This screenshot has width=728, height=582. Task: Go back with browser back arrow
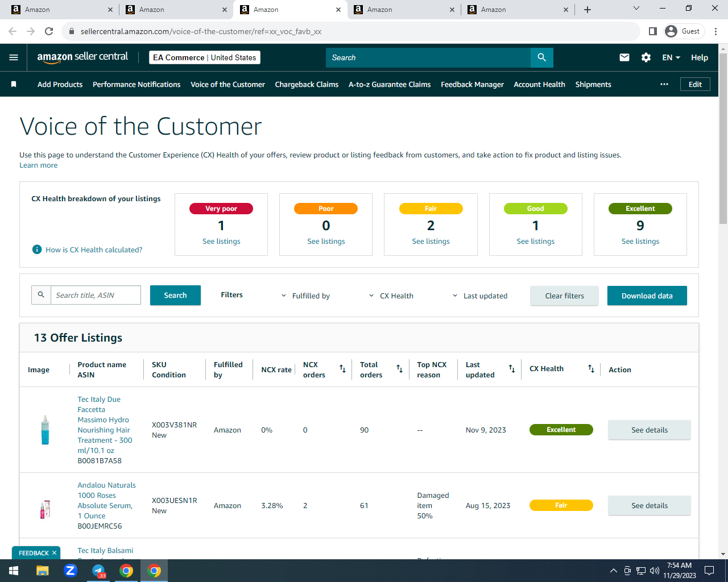(x=13, y=31)
